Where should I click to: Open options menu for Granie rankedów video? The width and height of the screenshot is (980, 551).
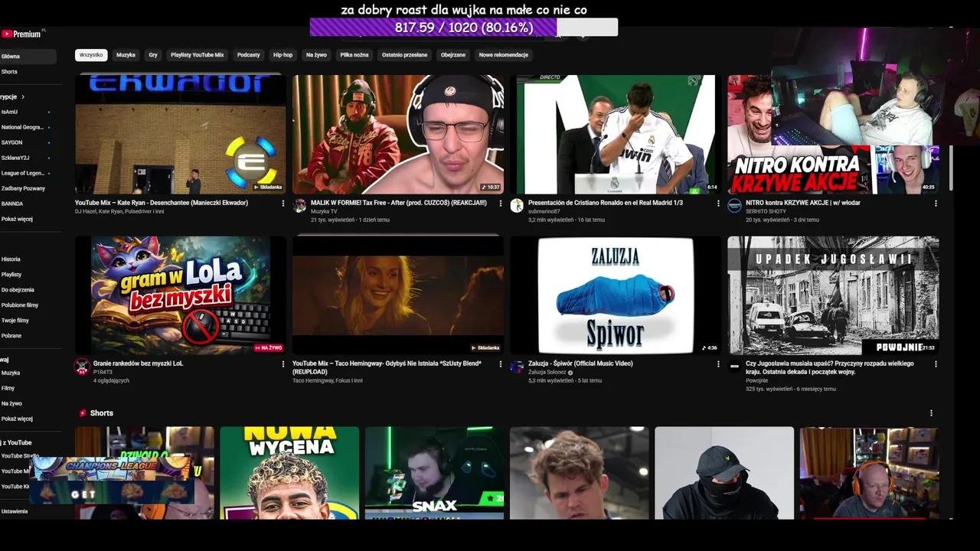tap(283, 364)
